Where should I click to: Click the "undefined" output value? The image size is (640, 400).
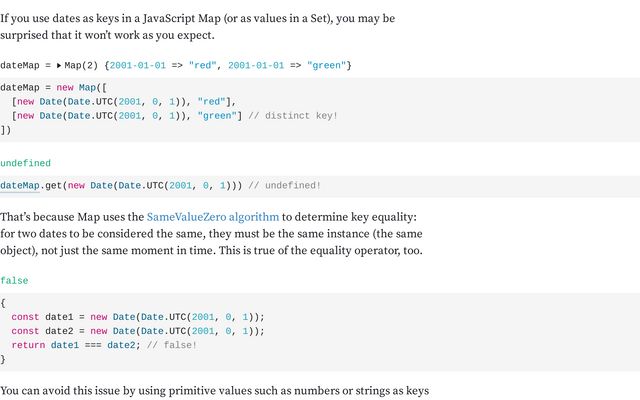[x=25, y=163]
